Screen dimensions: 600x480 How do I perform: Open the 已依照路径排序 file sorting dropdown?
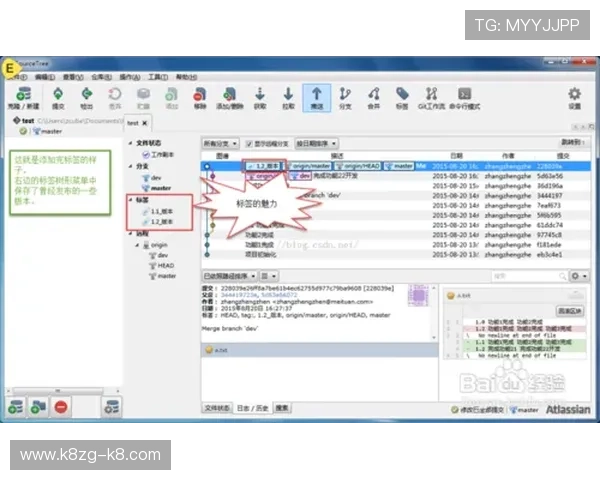[228, 275]
